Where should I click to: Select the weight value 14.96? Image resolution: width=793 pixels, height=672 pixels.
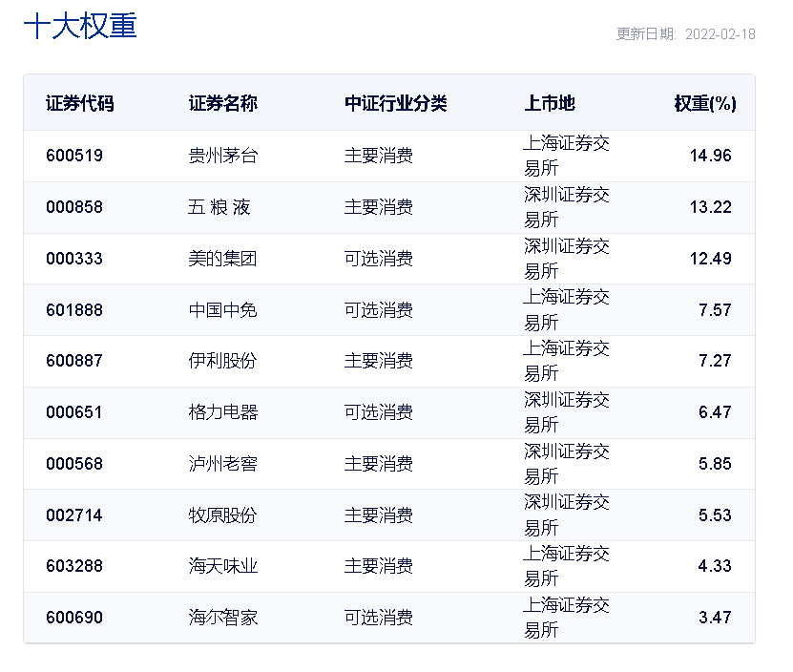(x=711, y=156)
